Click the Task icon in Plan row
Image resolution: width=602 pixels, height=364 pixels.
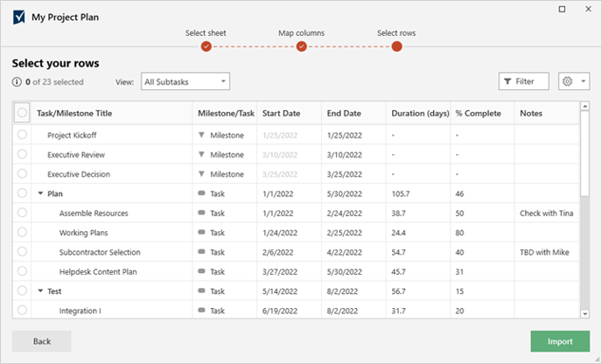pyautogui.click(x=201, y=193)
